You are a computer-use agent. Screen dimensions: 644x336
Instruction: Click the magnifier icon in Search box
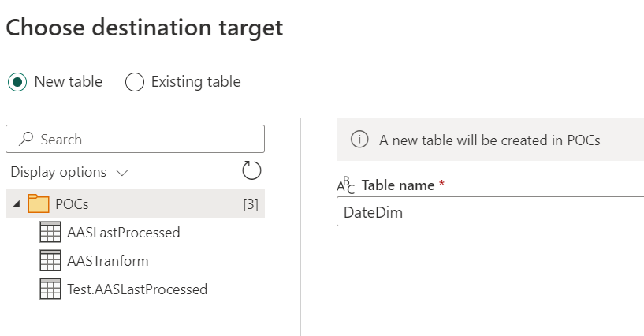point(26,140)
